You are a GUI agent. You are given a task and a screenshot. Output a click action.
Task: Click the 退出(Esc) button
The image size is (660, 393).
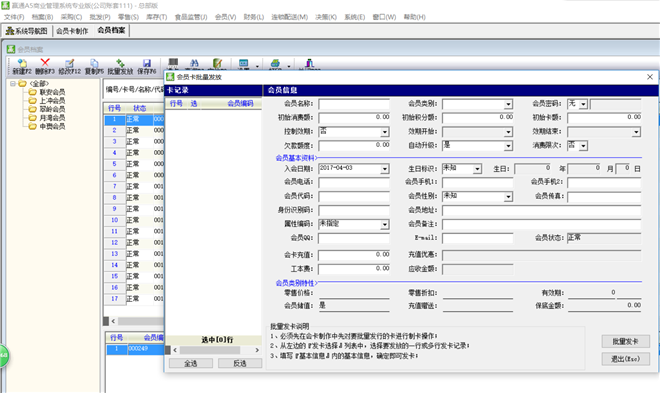pos(625,359)
